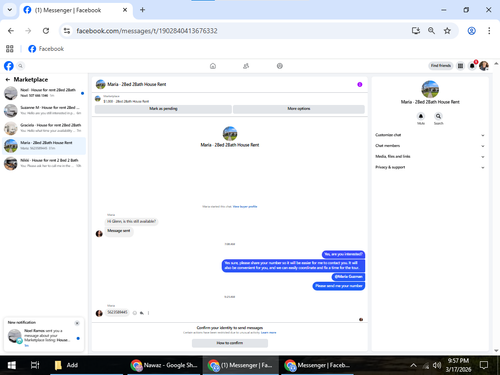Viewport: 500px width, 375px height.
Task: Open the Windows Start menu
Action: pyautogui.click(x=11, y=365)
